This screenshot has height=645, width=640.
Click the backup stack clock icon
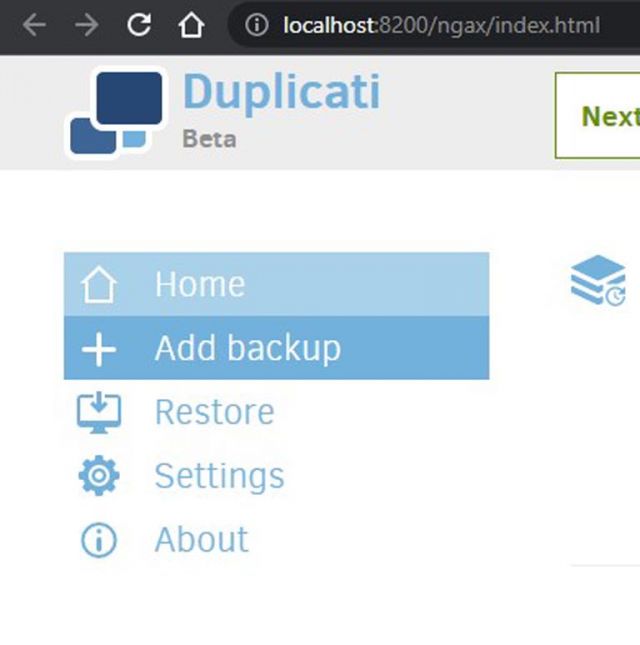pos(598,280)
